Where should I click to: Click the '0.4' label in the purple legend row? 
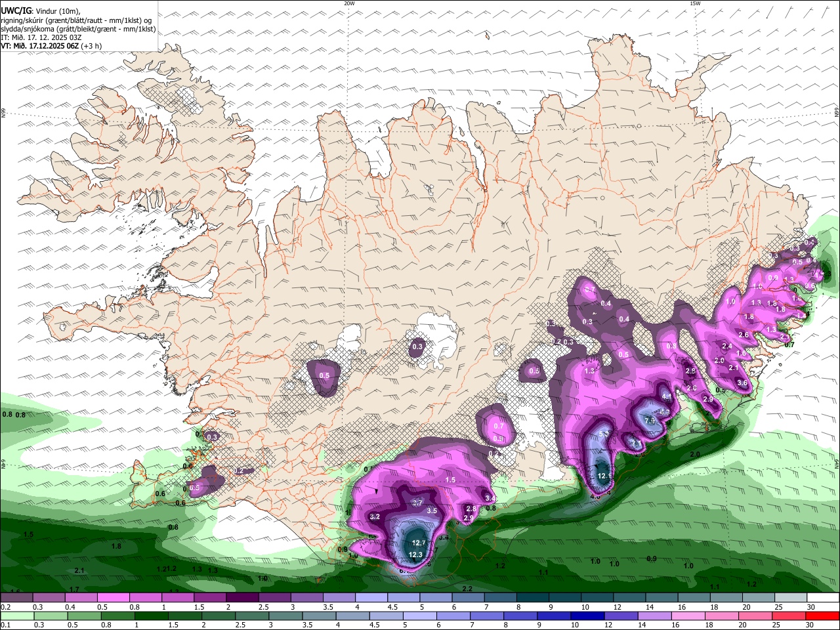pyautogui.click(x=70, y=607)
